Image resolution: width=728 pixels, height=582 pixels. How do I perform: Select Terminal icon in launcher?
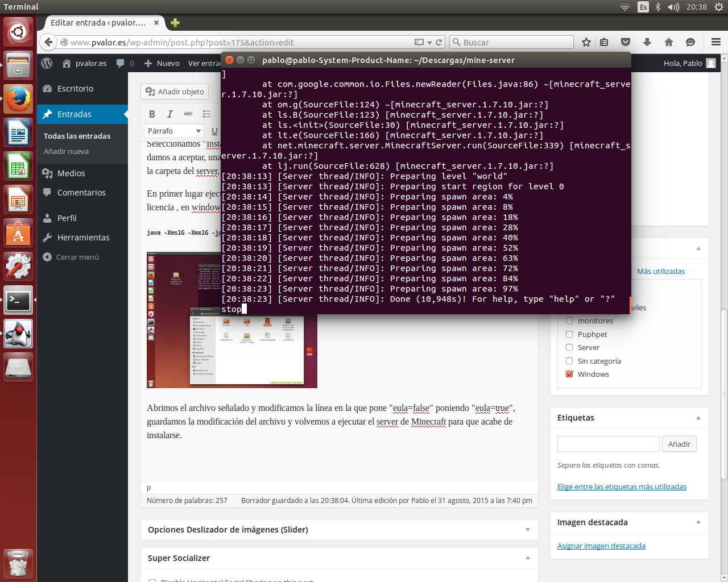18,300
